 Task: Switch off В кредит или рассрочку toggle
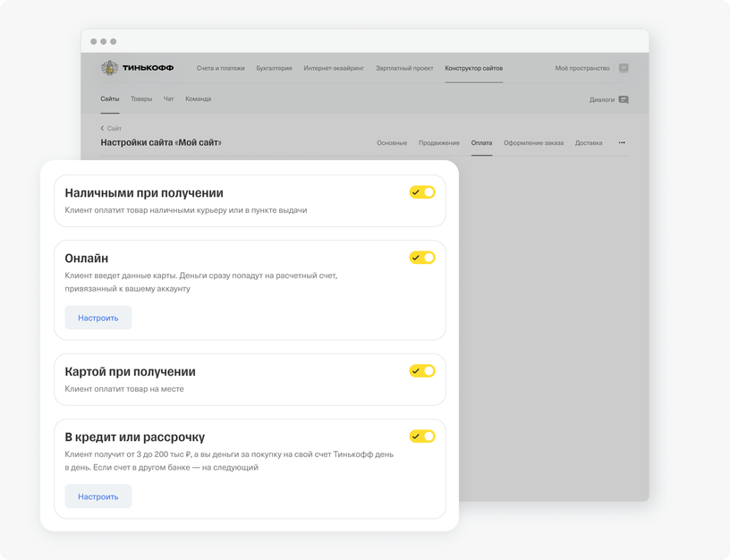coord(421,437)
